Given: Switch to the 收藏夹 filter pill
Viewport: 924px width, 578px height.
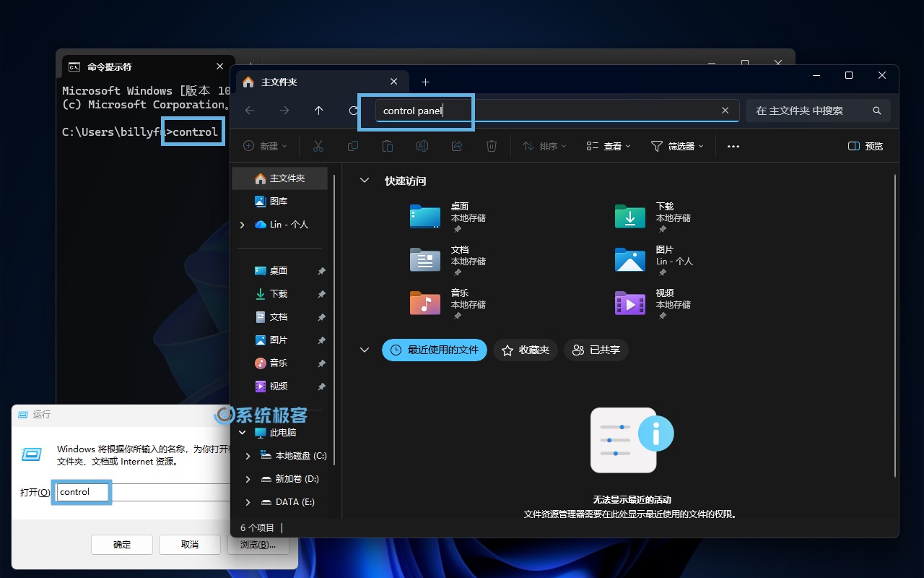Looking at the screenshot, I should click(x=526, y=350).
